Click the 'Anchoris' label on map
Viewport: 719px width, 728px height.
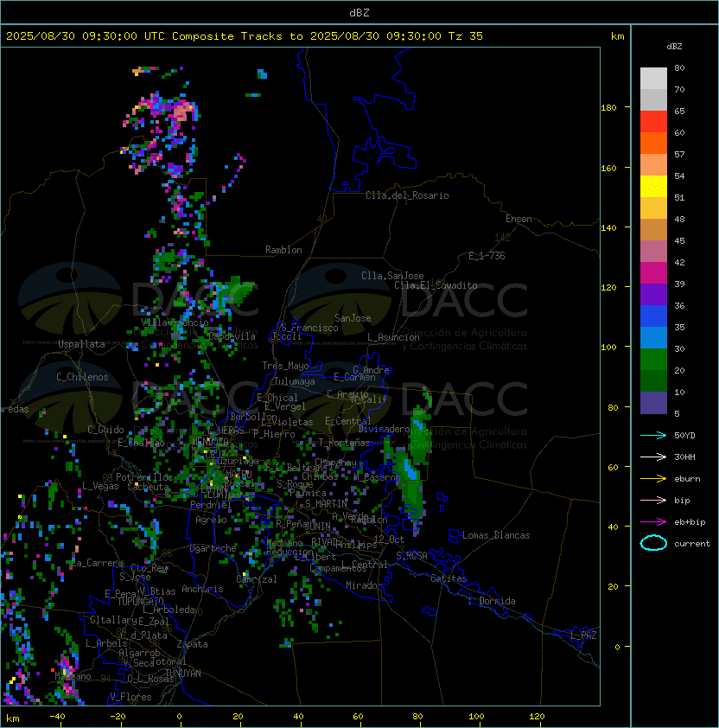tap(202, 589)
